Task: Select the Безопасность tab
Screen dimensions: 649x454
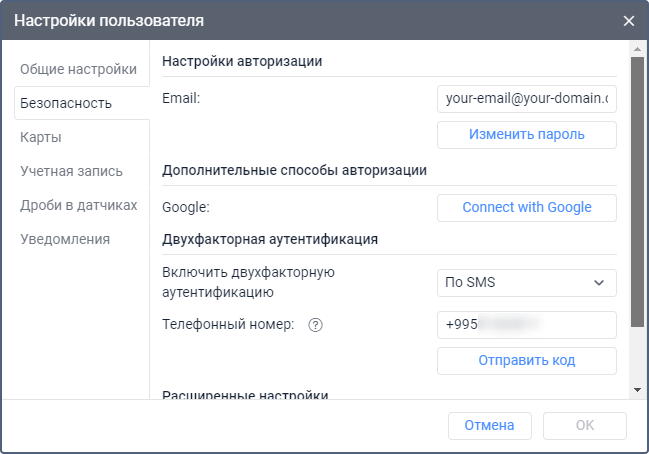Action: click(x=66, y=103)
